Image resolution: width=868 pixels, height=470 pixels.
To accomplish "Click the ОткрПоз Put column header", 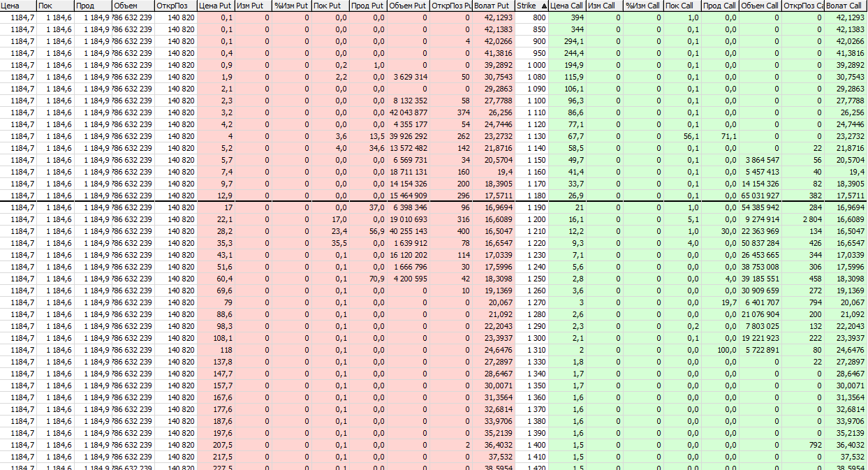I will (x=451, y=6).
